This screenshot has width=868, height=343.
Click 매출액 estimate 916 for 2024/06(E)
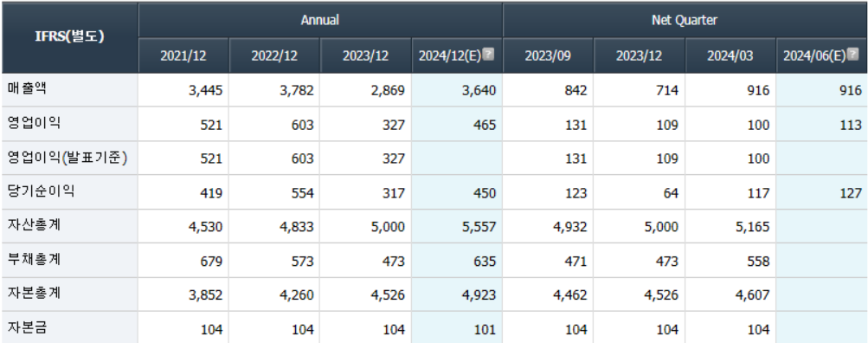852,91
